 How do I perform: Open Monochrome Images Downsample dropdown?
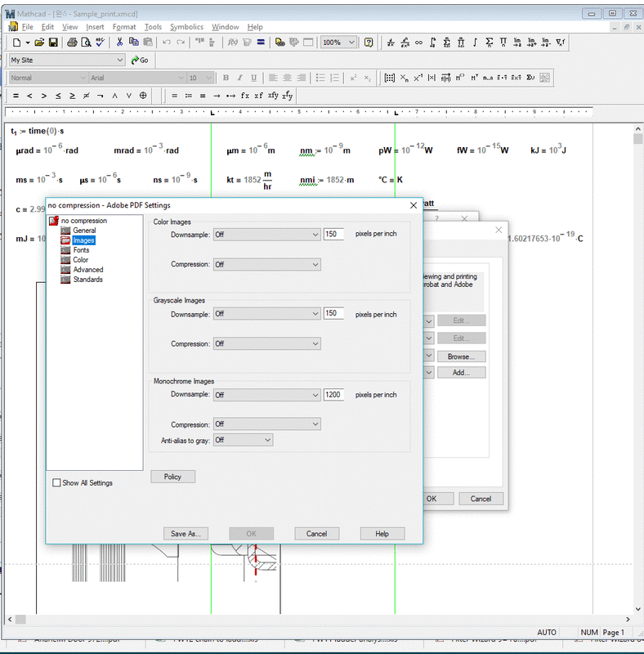267,395
